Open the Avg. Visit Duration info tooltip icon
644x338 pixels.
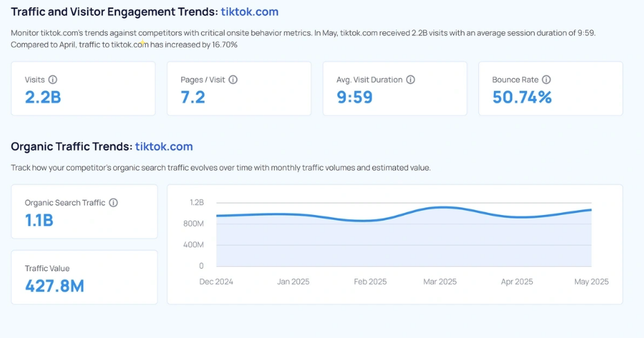pyautogui.click(x=410, y=79)
